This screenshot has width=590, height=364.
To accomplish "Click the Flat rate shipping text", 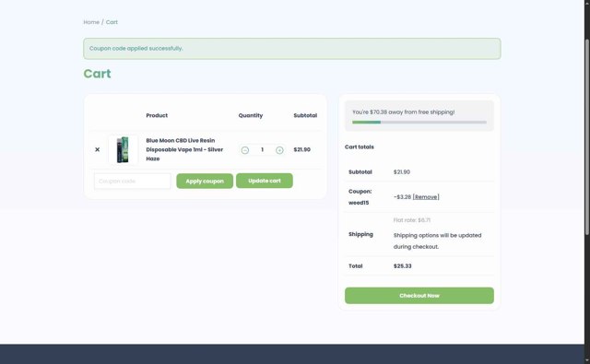I will 412,220.
